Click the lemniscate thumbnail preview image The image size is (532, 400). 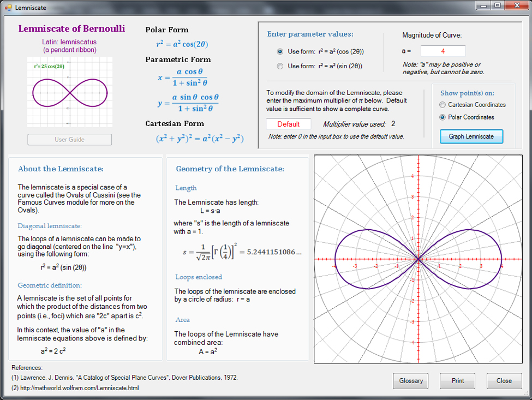tap(69, 92)
